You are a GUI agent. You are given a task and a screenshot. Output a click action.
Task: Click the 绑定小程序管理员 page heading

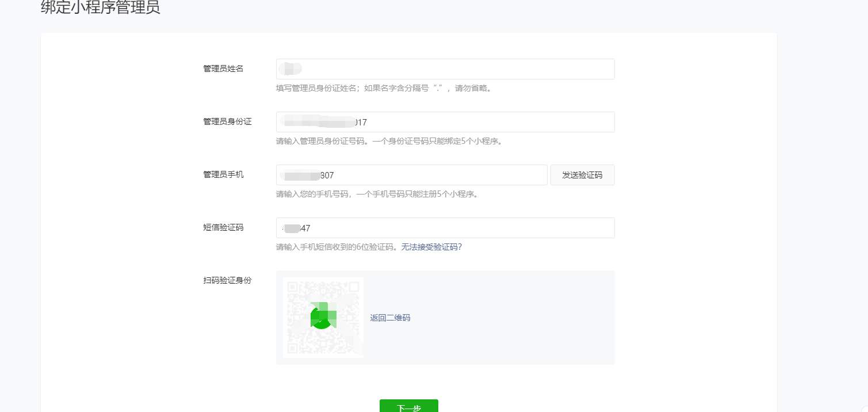coord(101,8)
